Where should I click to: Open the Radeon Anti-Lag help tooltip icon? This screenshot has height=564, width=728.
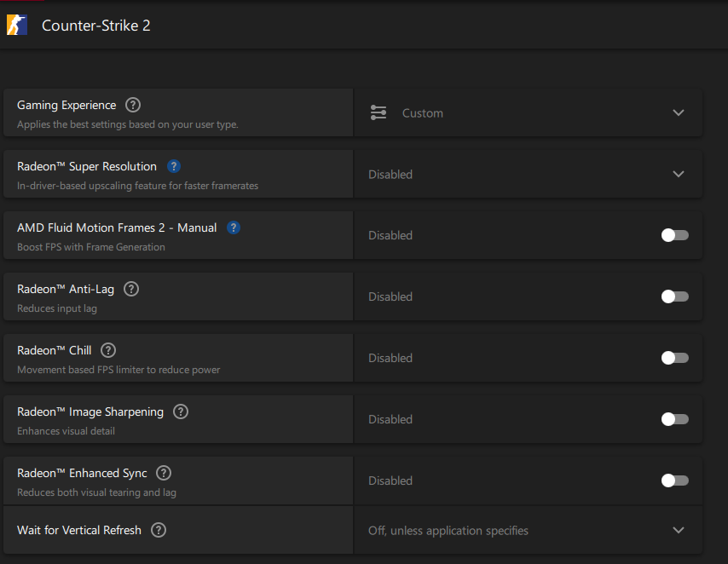click(130, 289)
